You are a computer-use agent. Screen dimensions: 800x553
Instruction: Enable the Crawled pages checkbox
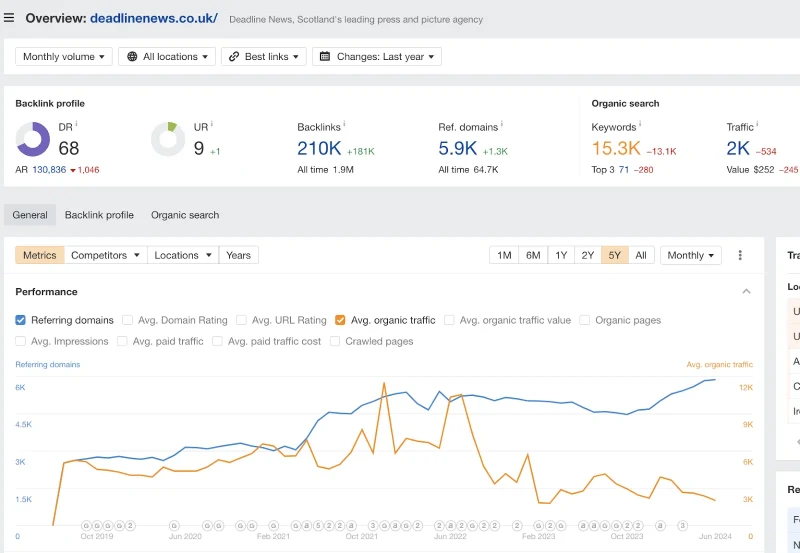[335, 341]
